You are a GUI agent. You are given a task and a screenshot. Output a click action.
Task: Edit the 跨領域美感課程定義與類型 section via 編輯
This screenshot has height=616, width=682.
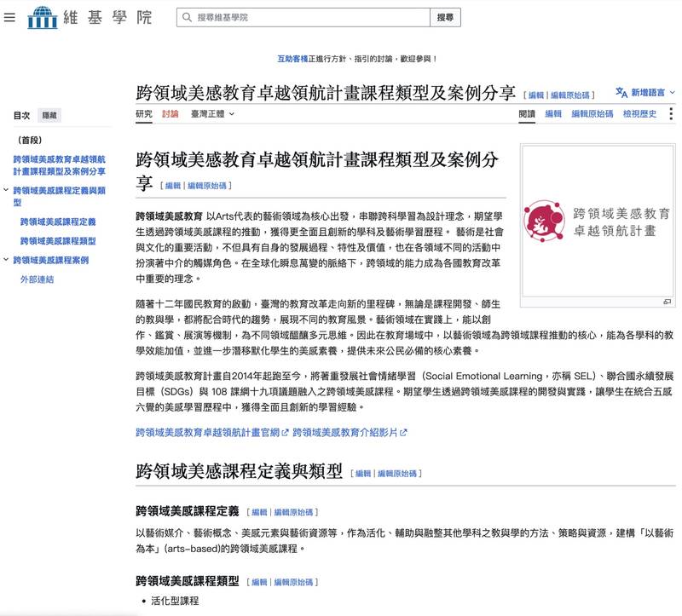[363, 474]
